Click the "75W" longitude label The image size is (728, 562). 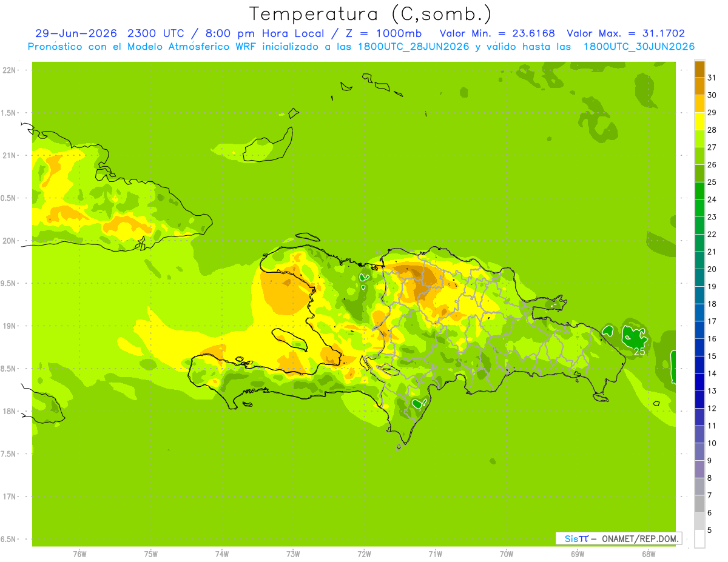click(151, 554)
